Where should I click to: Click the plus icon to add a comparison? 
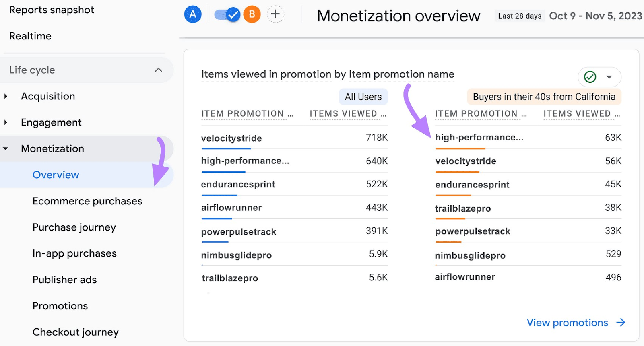pos(275,14)
